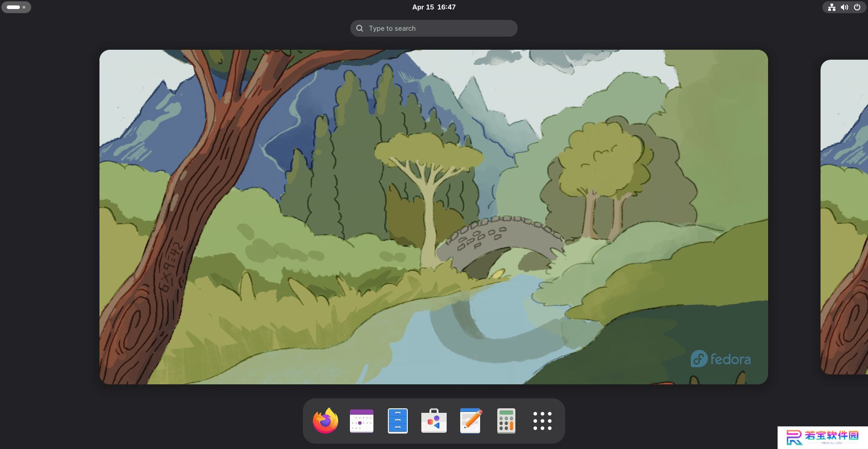868x449 pixels.
Task: Switch to the second workspace thumbnail
Action: tap(844, 217)
